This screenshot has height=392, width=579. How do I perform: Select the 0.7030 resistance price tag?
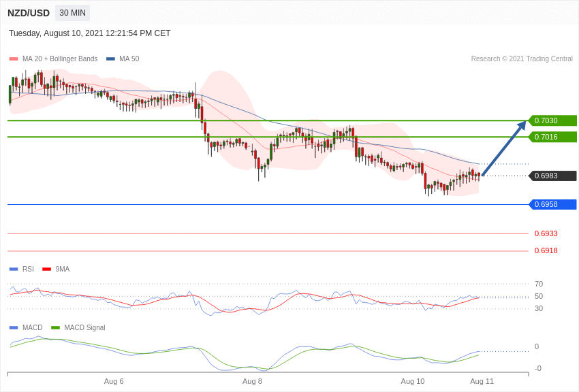pyautogui.click(x=552, y=120)
